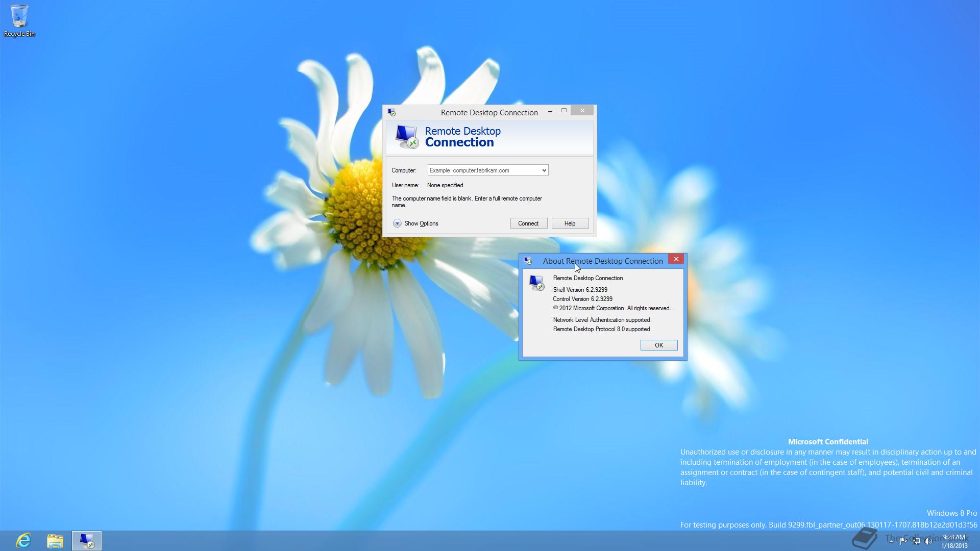980x551 pixels.
Task: Click the 'Shell Version 6.2.9299' text
Action: coord(580,290)
